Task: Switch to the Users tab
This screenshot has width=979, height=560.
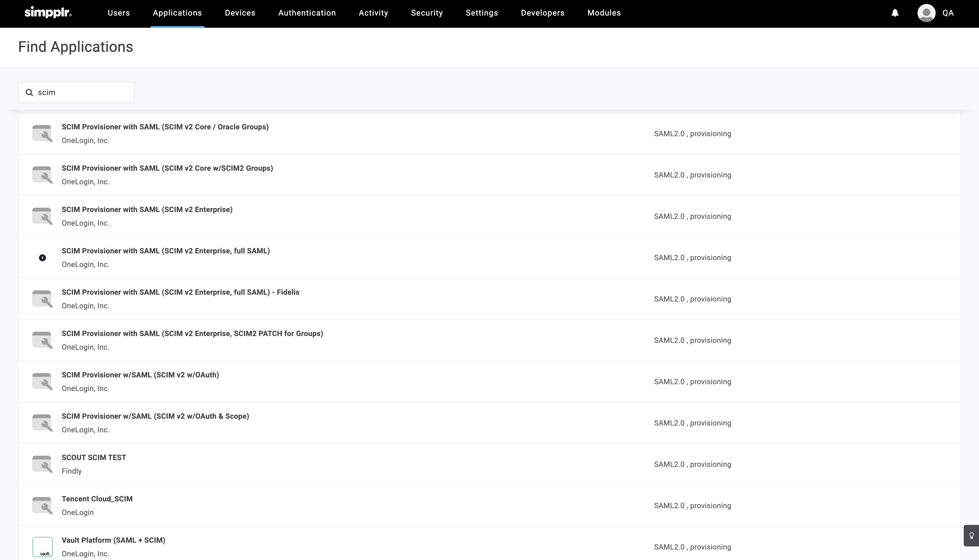Action: 118,13
